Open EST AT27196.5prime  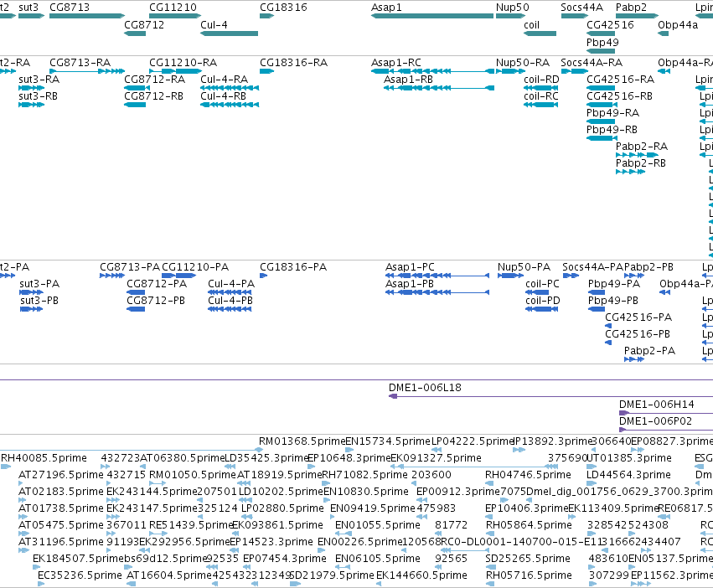(61, 475)
